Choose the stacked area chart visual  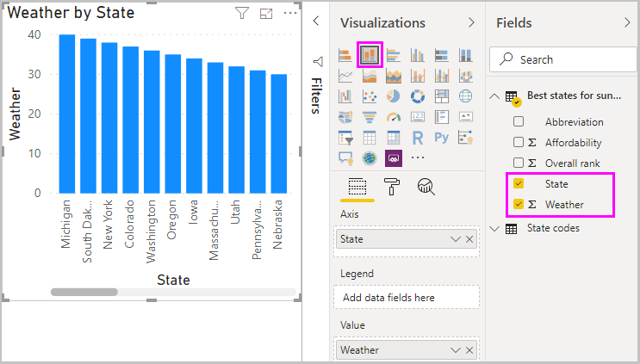tap(394, 76)
